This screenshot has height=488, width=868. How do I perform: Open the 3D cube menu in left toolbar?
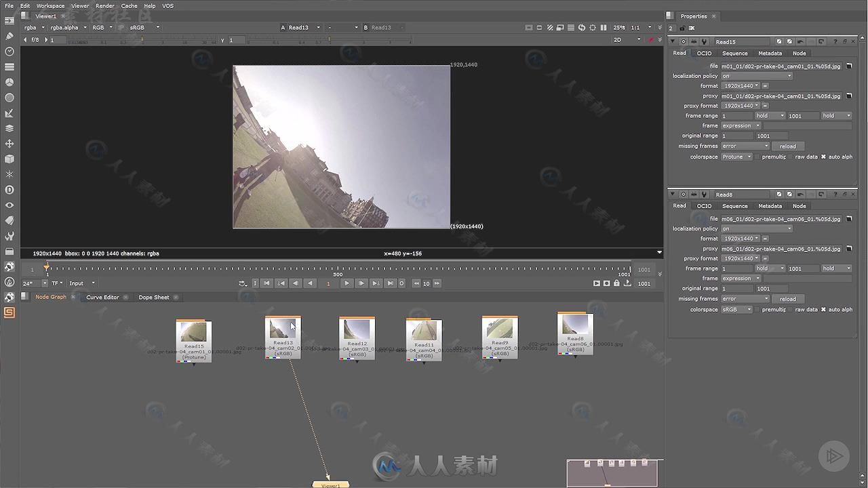point(9,159)
